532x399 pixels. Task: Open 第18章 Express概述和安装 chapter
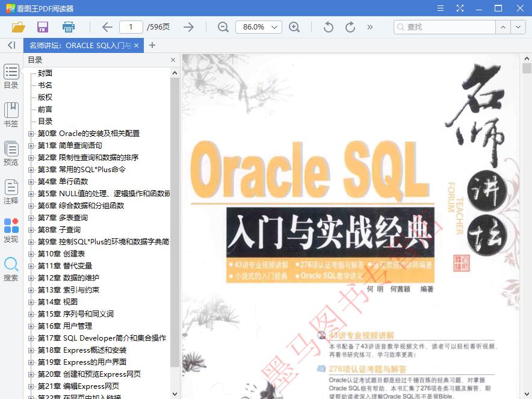tap(82, 350)
